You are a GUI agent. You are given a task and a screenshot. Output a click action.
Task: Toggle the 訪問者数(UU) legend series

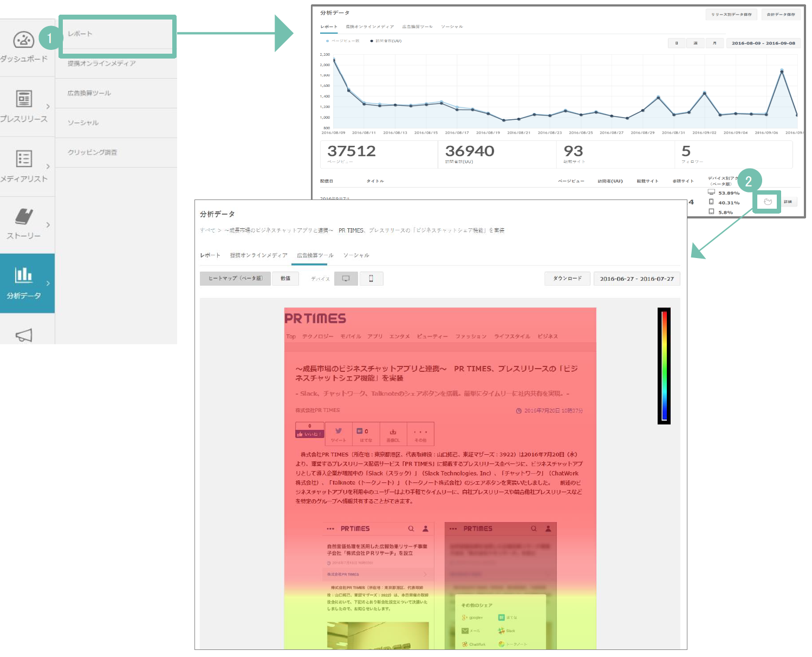[x=386, y=41]
